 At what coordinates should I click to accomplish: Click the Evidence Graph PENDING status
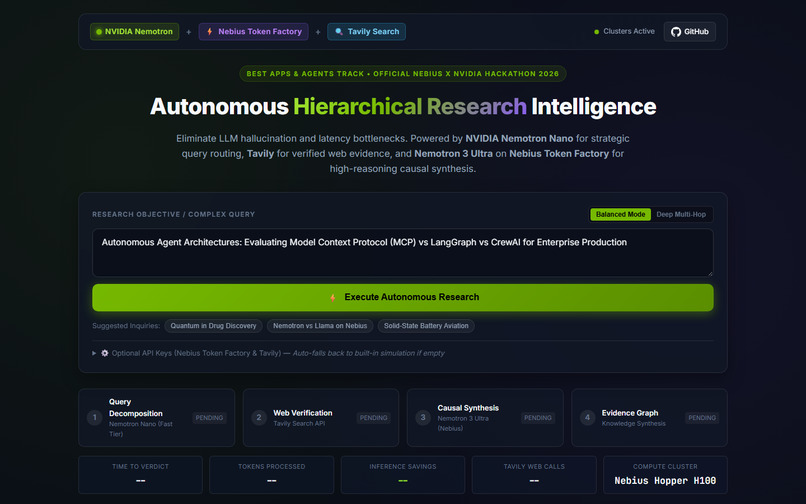click(x=702, y=418)
